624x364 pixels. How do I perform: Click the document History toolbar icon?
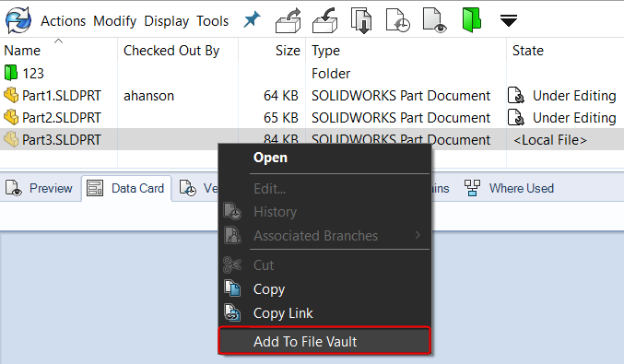(397, 20)
